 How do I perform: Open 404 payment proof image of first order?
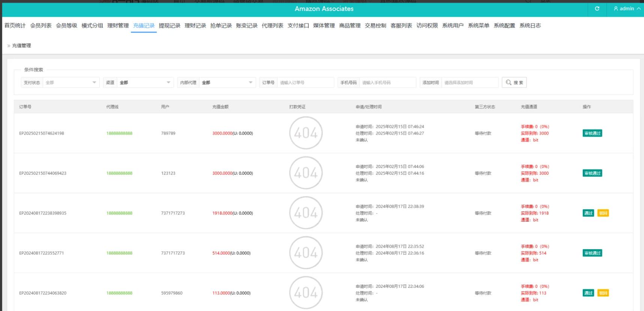[306, 133]
